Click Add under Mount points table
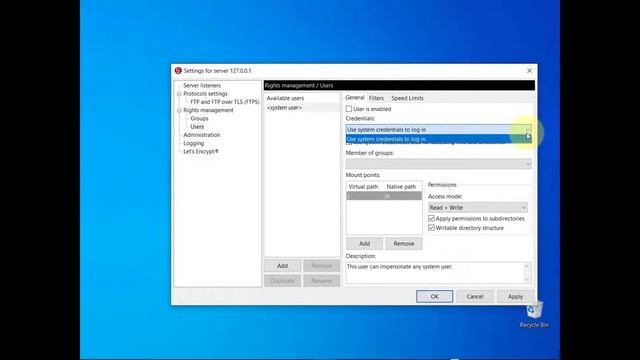This screenshot has width=640, height=360. click(x=364, y=244)
